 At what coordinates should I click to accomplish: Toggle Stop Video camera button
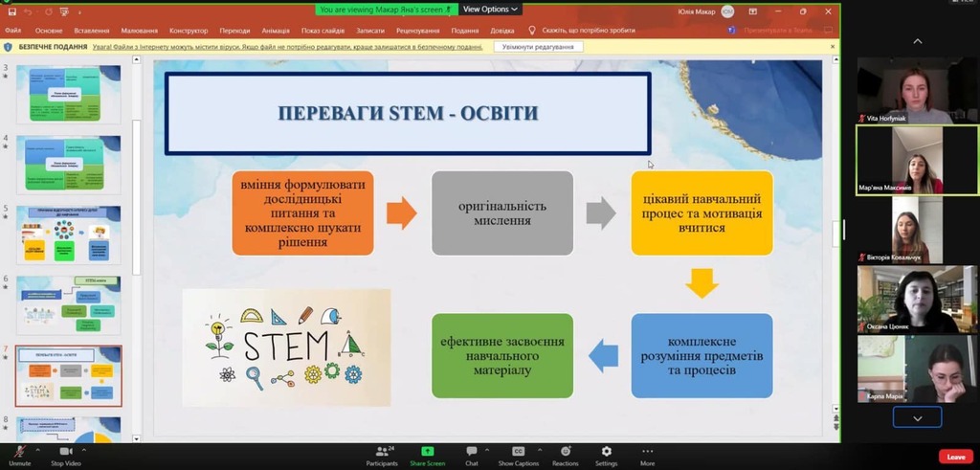click(x=66, y=452)
